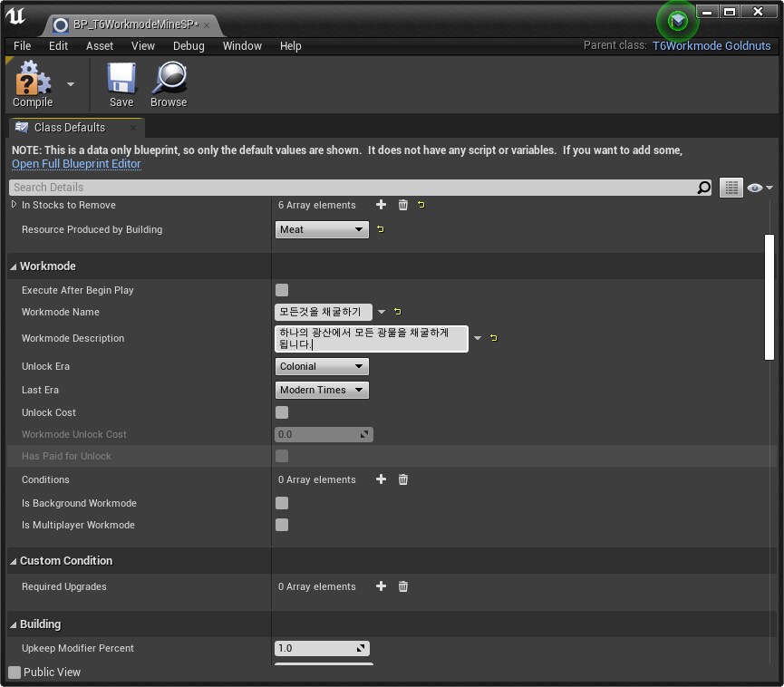Click the 'Required Upgrades' property label
The image size is (784, 687).
click(64, 586)
